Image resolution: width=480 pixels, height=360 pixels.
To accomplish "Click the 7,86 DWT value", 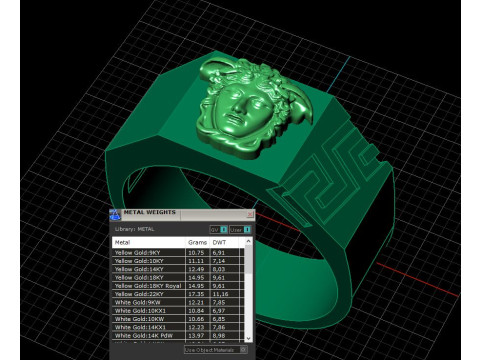I will point(219,327).
